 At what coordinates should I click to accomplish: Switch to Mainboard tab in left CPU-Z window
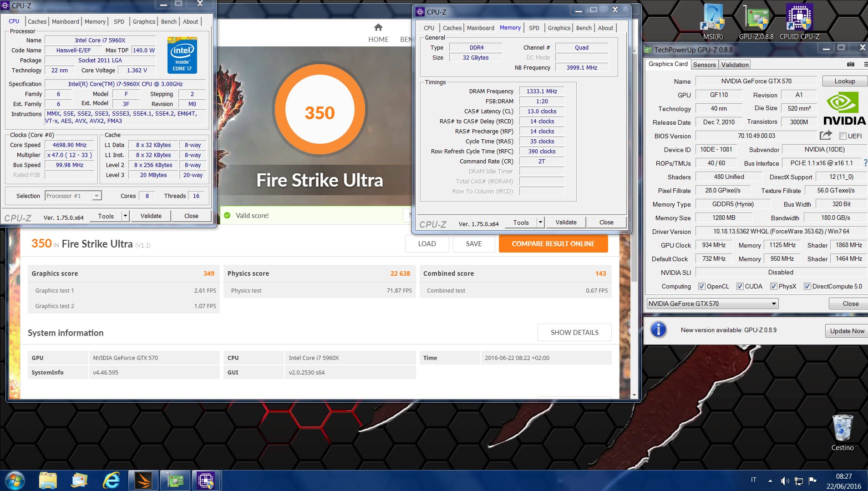click(65, 21)
